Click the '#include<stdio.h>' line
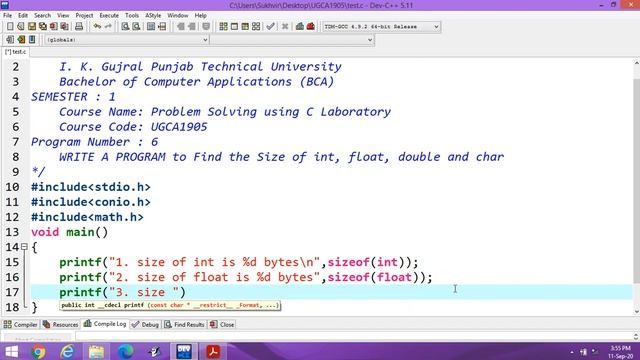Screen dimensions: 640x360 91,187
